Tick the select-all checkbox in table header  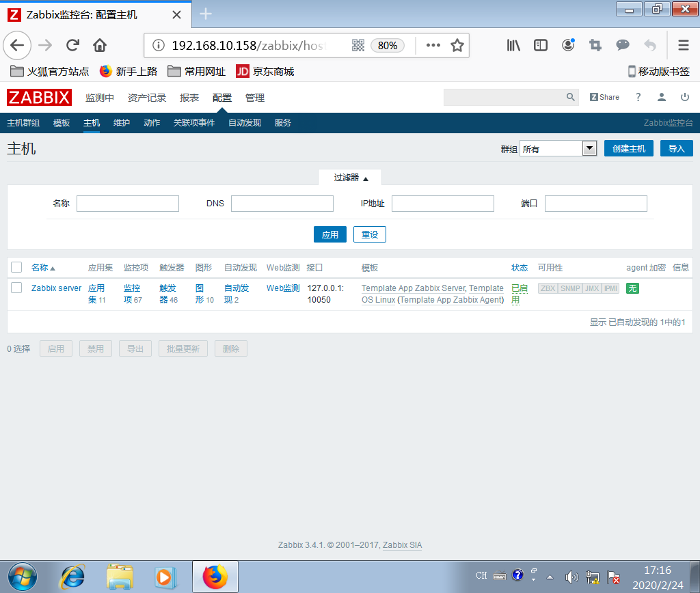[x=16, y=267]
